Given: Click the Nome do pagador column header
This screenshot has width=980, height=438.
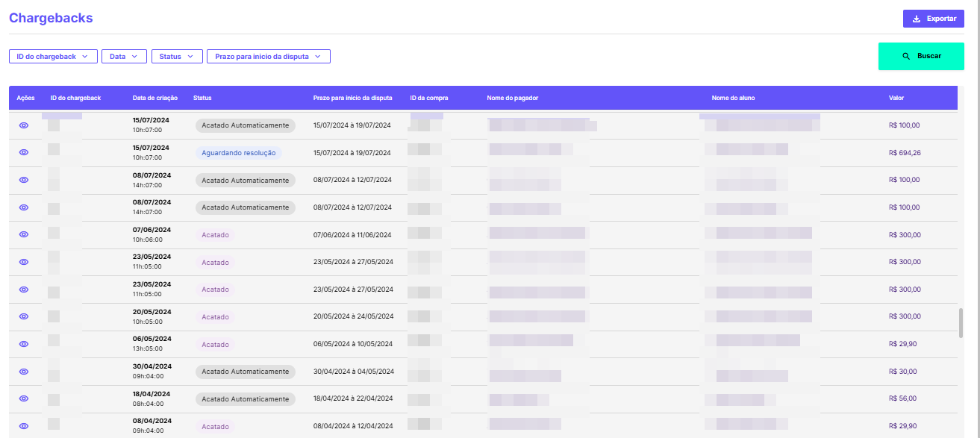Looking at the screenshot, I should click(x=512, y=98).
